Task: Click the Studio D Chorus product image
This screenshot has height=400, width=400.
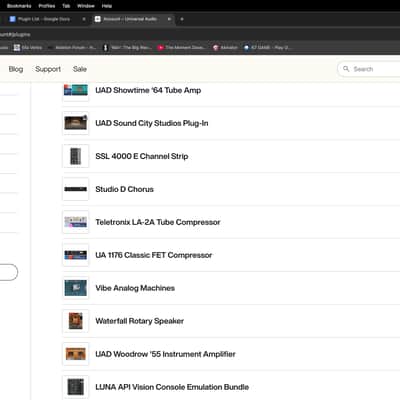Action: click(x=76, y=189)
